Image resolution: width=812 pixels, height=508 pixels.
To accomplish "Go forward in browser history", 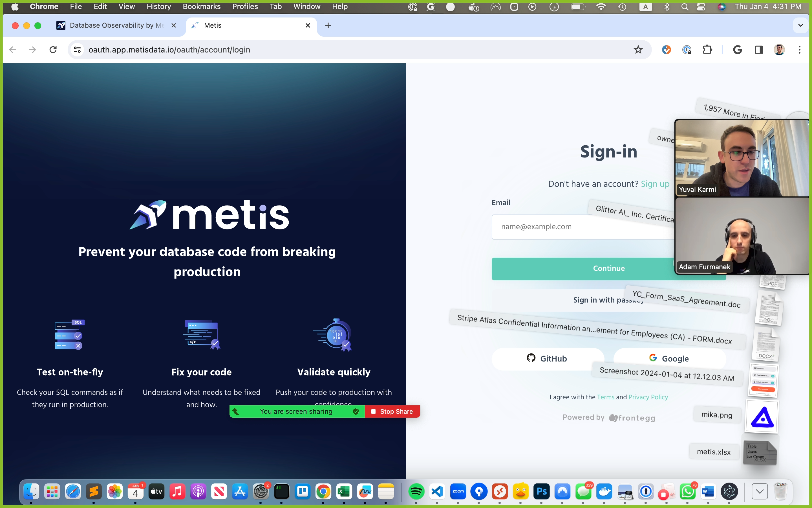I will coord(32,50).
